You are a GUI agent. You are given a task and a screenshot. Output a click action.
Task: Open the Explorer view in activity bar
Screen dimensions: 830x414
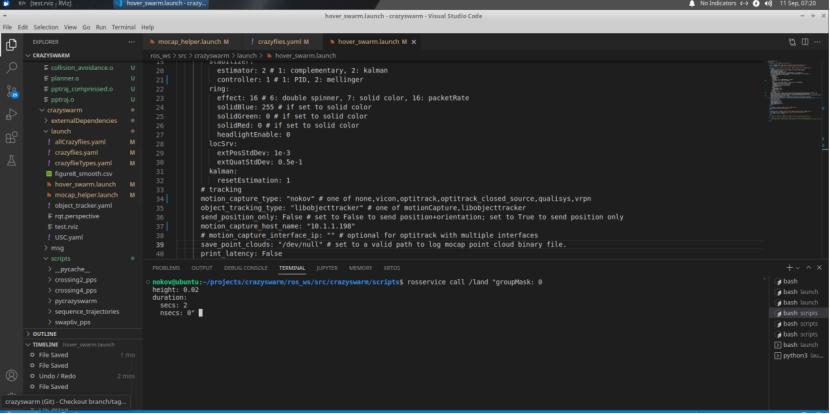(x=11, y=45)
